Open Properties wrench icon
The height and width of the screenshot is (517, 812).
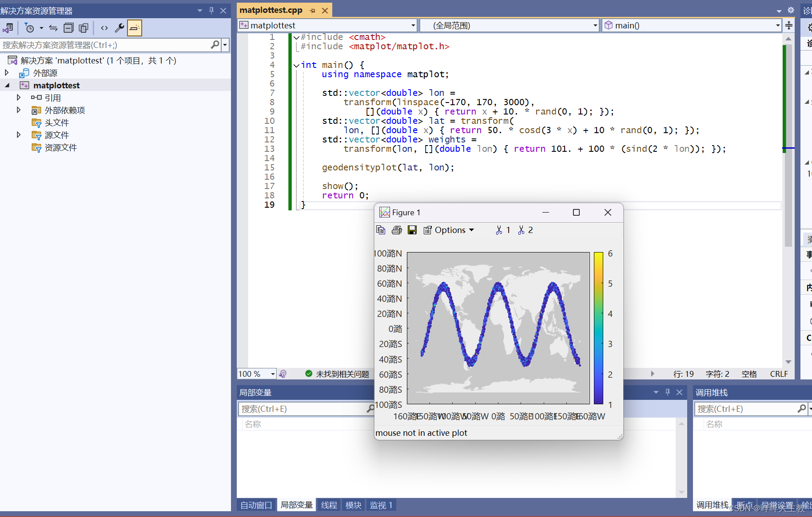[119, 28]
